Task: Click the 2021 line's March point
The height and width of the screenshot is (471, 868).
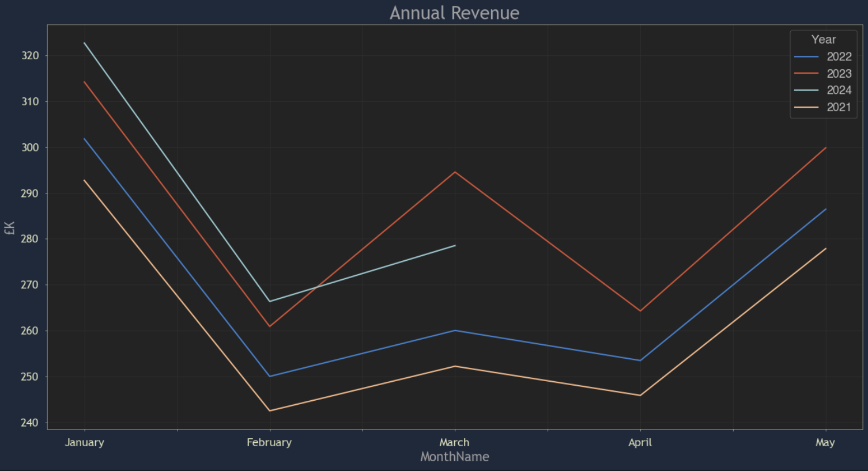Action: 455,366
